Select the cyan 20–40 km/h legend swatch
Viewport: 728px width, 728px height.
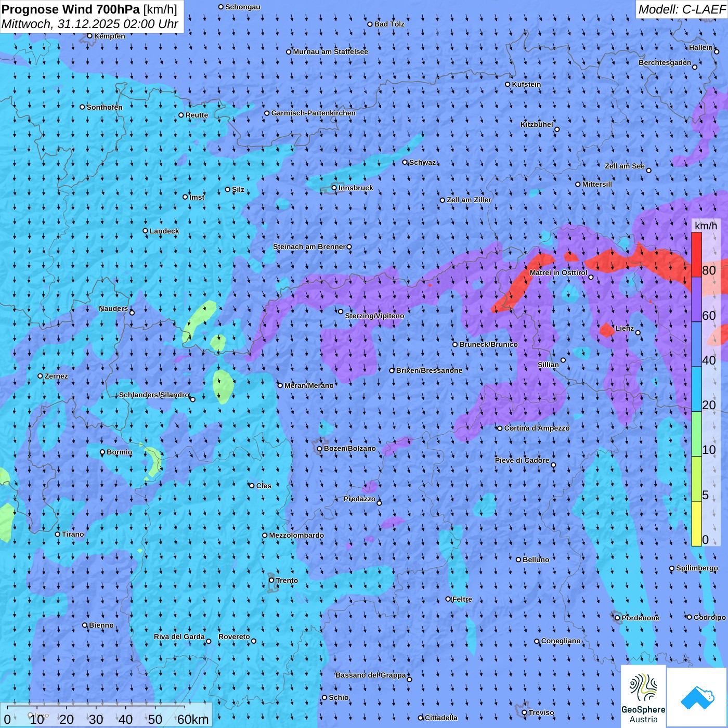click(696, 389)
